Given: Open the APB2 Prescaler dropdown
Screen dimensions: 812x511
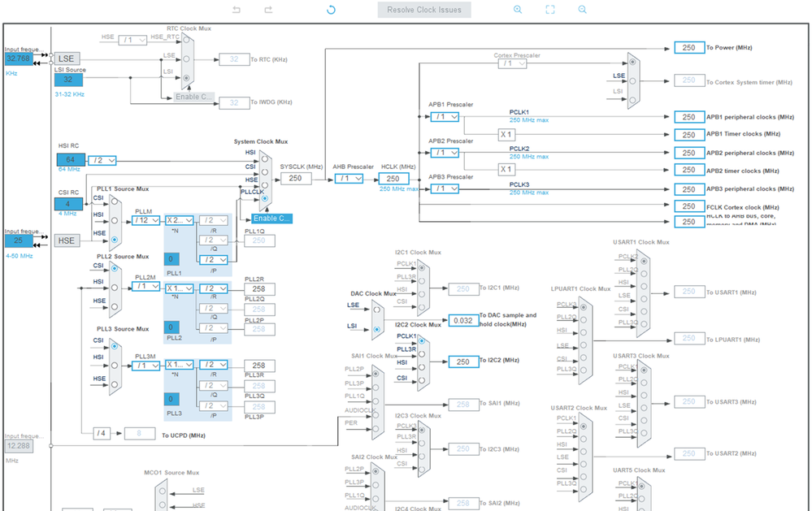Looking at the screenshot, I should point(445,153).
